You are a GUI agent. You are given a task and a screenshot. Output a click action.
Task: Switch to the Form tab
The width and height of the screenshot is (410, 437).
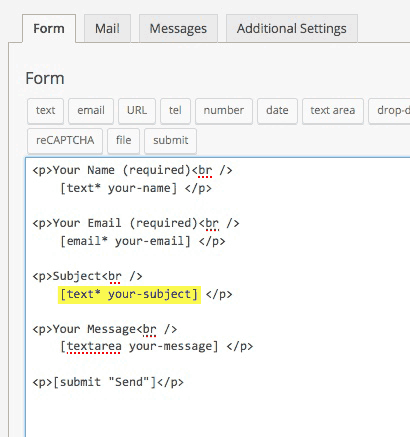pyautogui.click(x=49, y=28)
